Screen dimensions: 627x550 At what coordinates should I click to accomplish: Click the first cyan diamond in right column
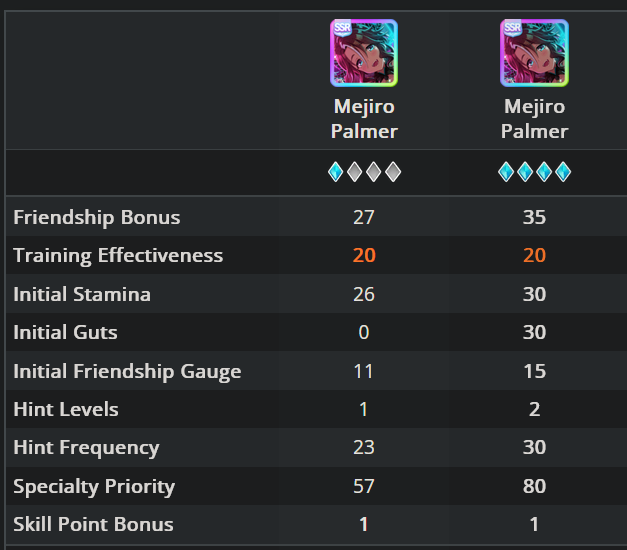point(506,172)
